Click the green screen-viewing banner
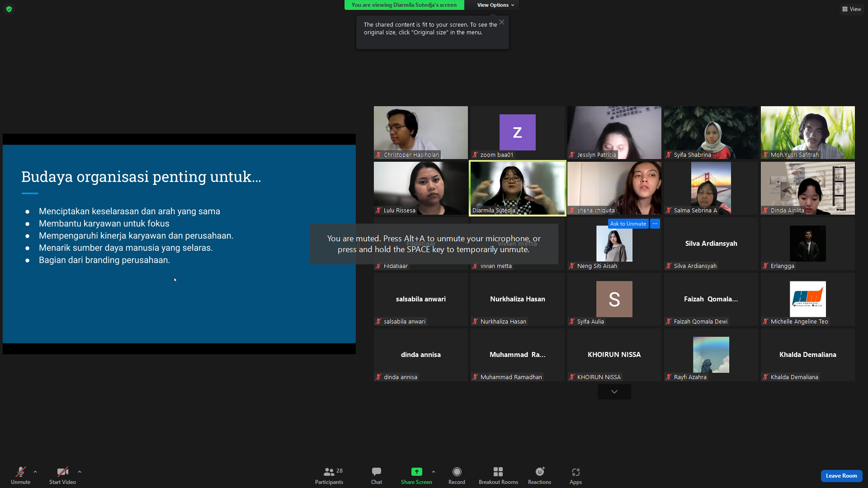868x488 pixels. (404, 5)
